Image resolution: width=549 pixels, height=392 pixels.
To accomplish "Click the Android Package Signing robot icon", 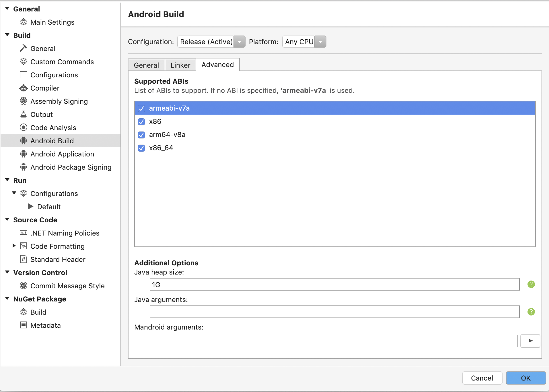I will (24, 167).
